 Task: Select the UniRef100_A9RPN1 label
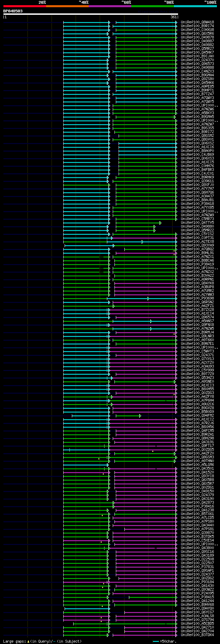197,280
